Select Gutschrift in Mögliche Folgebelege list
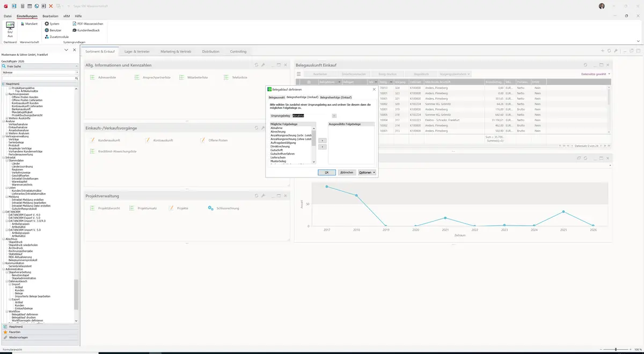The height and width of the screenshot is (354, 644). (x=277, y=151)
